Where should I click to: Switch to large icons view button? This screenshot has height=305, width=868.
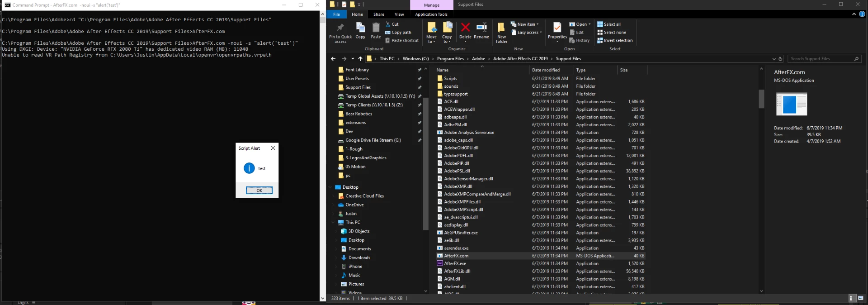[x=860, y=298]
